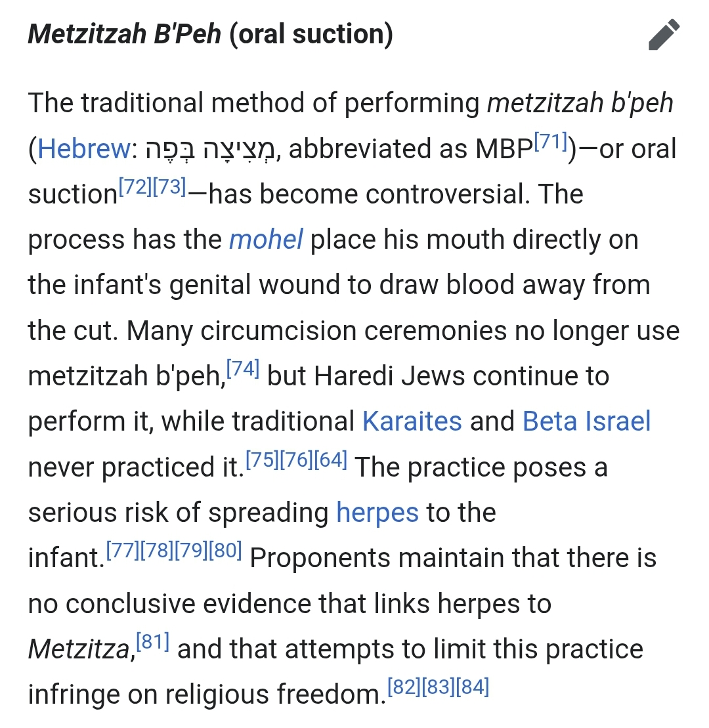Open citation reference 74
The height and width of the screenshot is (728, 709).
(243, 369)
